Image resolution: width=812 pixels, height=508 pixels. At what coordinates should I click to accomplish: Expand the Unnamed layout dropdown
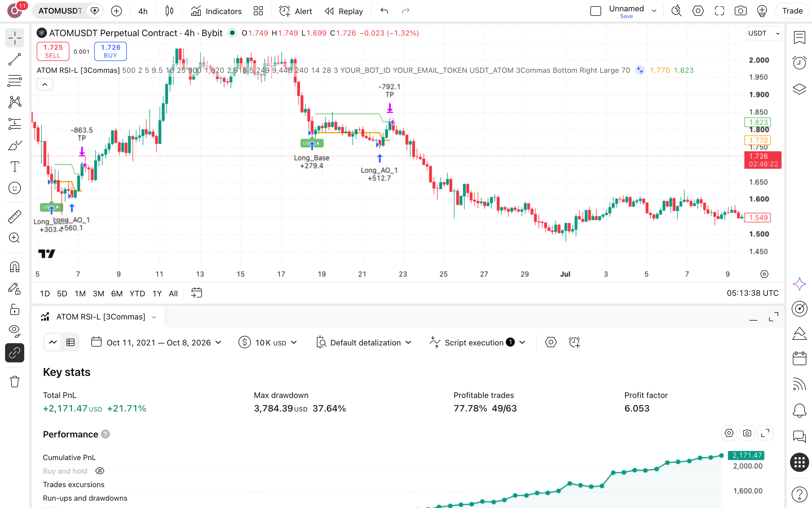pyautogui.click(x=654, y=11)
